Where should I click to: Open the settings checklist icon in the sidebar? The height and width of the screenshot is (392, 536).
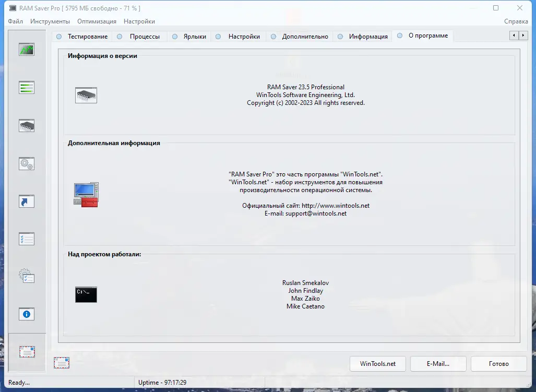[27, 239]
